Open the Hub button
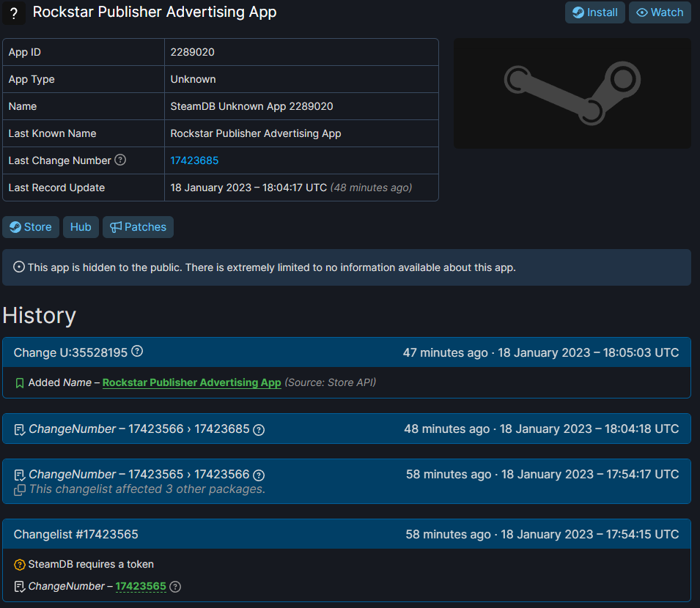Viewport: 700px width, 608px height. click(x=81, y=227)
